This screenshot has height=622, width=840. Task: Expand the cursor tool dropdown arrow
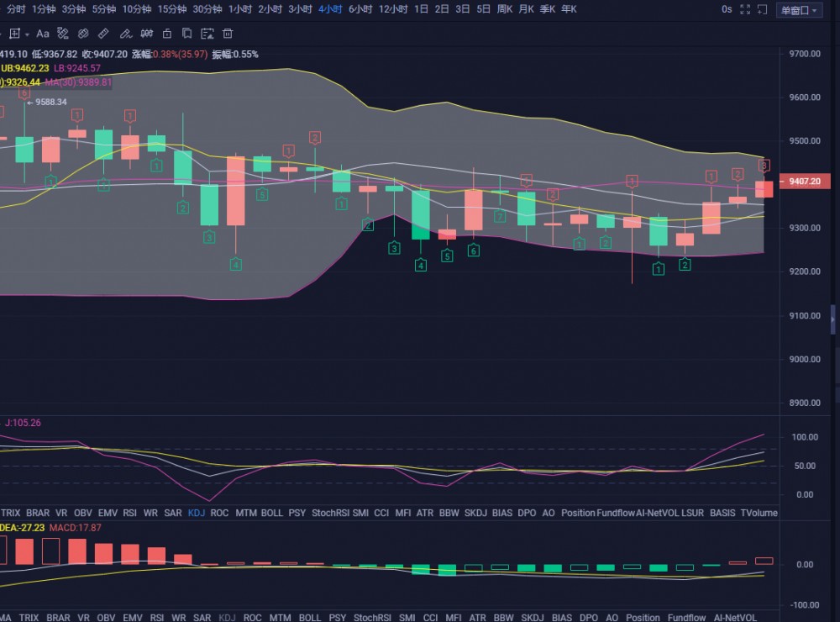28,34
